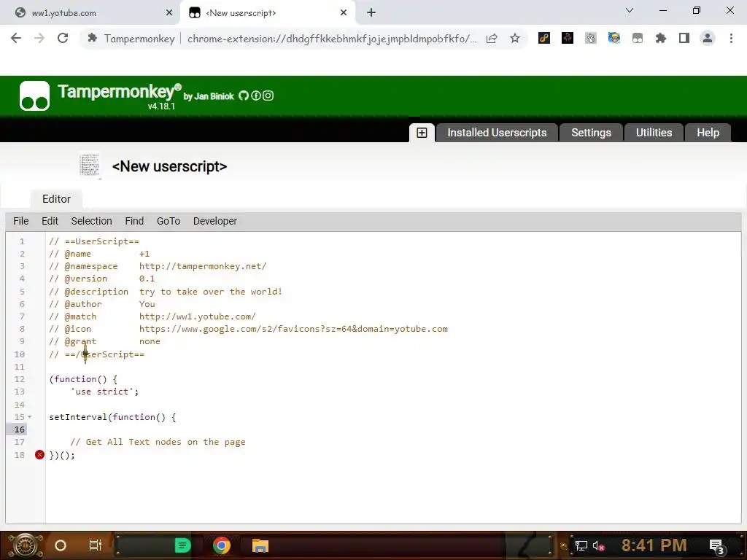Click the dark red figure extension icon
The width and height of the screenshot is (747, 560).
pyautogui.click(x=568, y=38)
